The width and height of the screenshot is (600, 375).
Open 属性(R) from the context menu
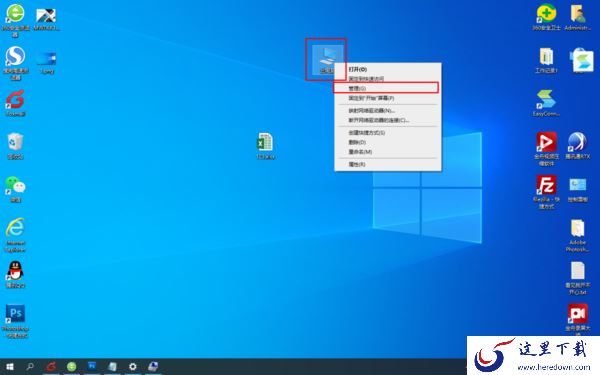point(387,164)
